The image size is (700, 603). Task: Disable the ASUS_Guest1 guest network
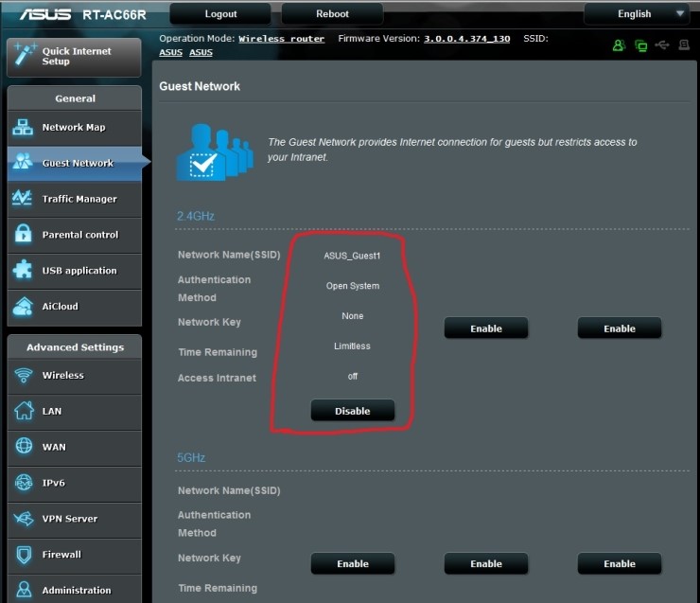(352, 411)
